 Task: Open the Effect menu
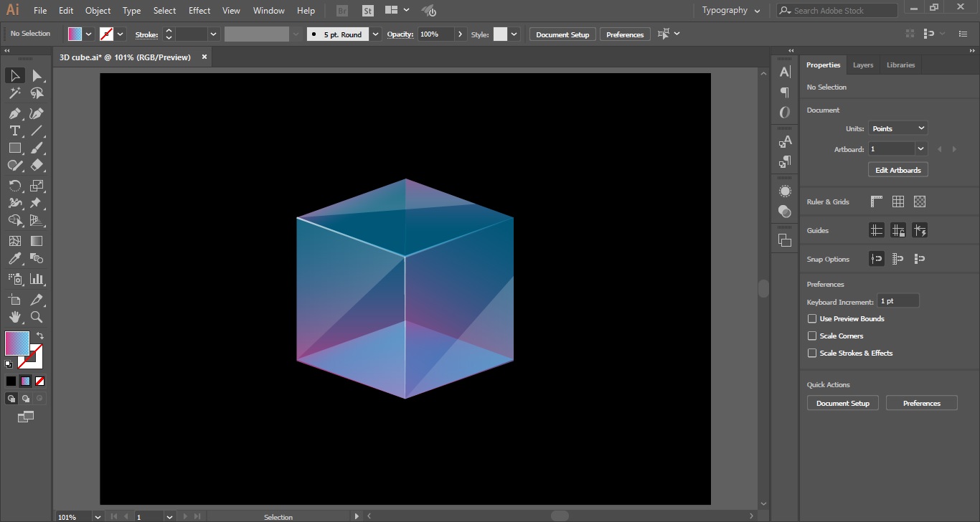tap(199, 11)
